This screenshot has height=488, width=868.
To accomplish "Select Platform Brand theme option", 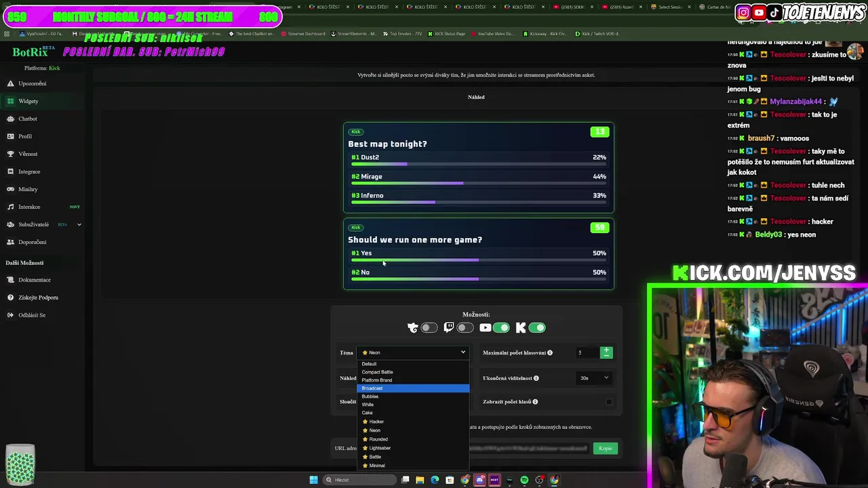I will click(x=413, y=380).
